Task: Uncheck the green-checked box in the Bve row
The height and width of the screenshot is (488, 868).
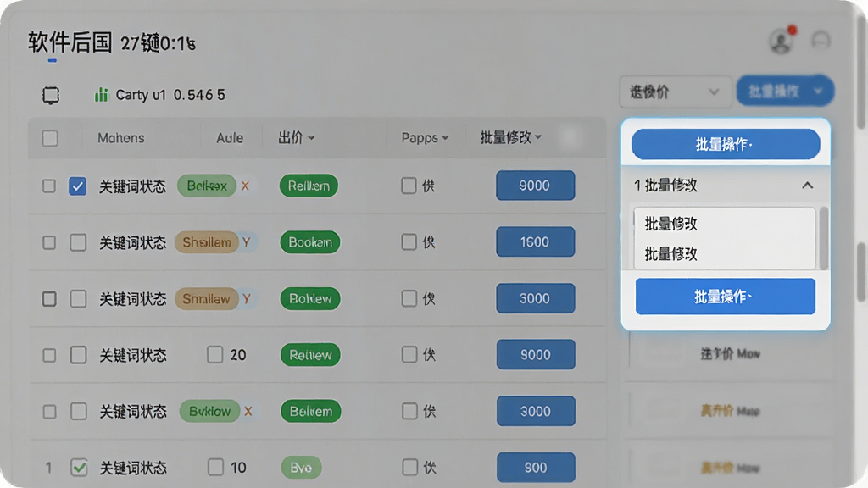Action: point(79,468)
